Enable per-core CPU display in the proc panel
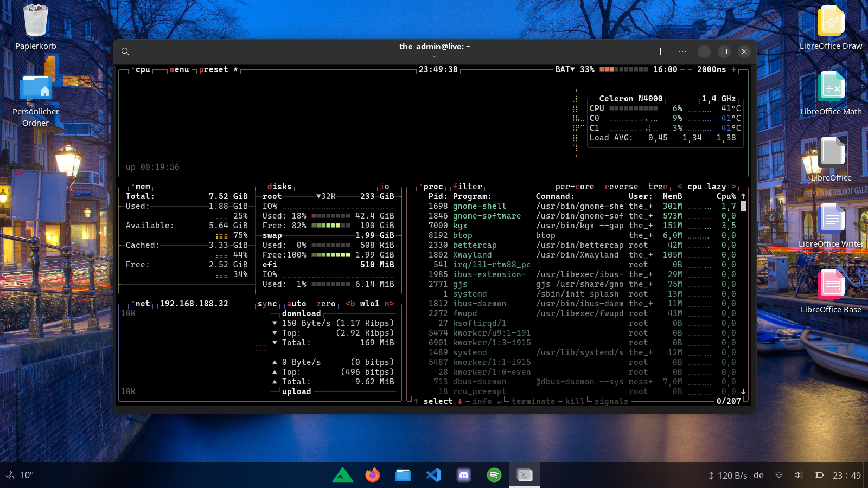868x488 pixels. pos(575,187)
